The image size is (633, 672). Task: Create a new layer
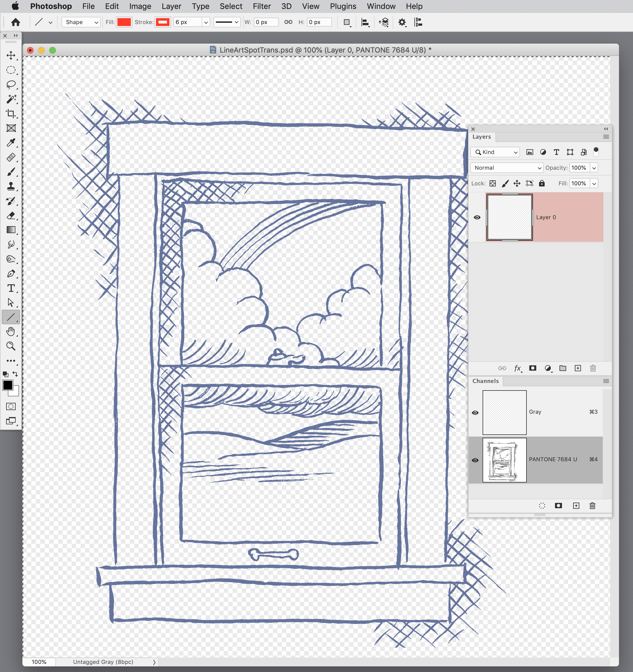coord(578,368)
